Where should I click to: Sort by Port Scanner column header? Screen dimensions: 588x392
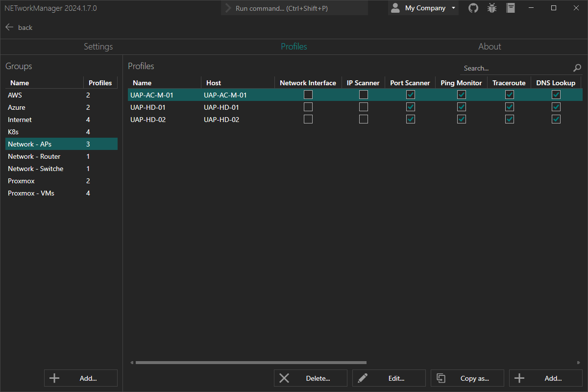pyautogui.click(x=410, y=83)
